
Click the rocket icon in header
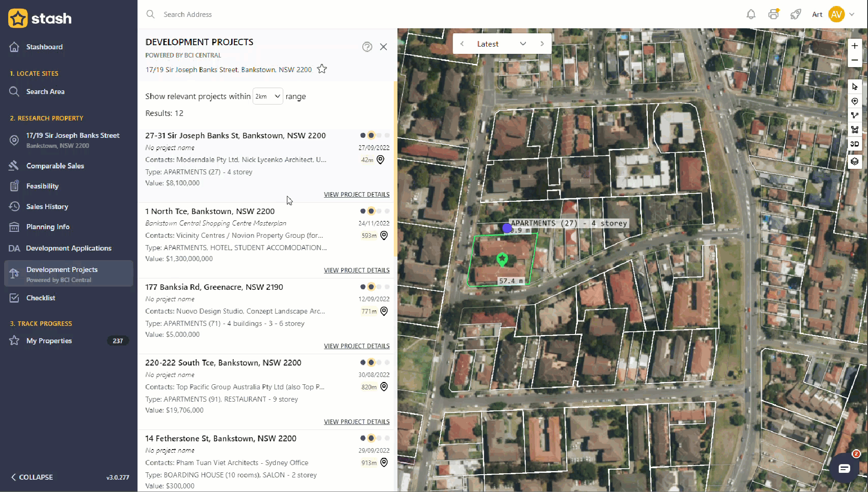(x=795, y=14)
